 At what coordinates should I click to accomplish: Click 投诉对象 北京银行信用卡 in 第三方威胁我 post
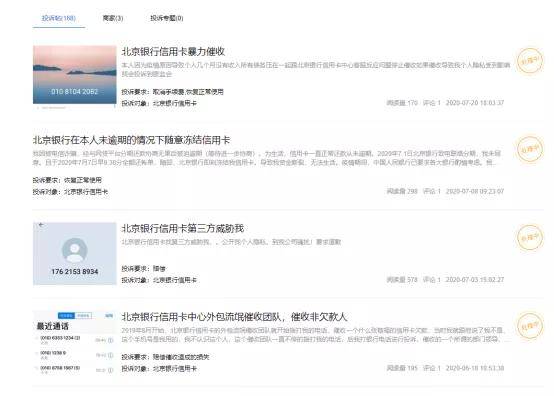point(159,280)
